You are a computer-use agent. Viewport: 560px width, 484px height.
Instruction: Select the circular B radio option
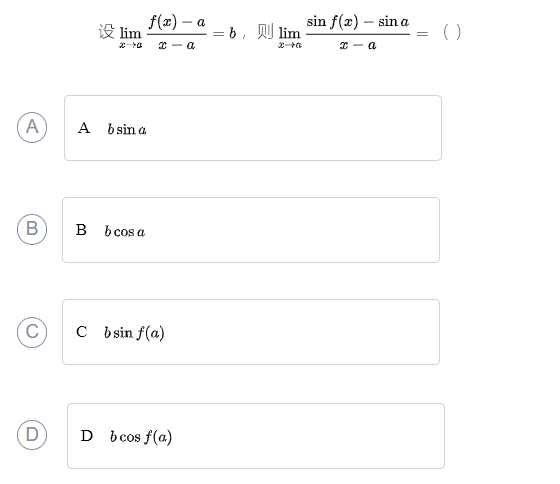32,229
